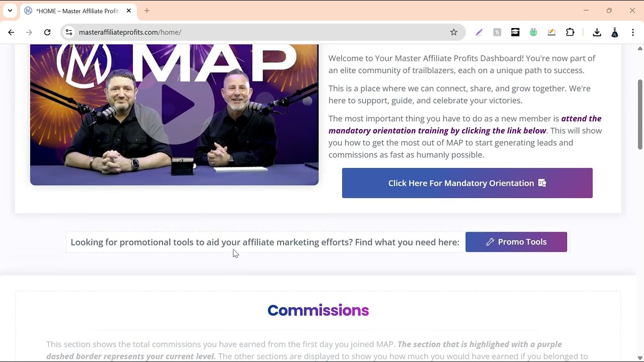Open the browser Downloads panel
The image size is (644, 362).
point(597,32)
